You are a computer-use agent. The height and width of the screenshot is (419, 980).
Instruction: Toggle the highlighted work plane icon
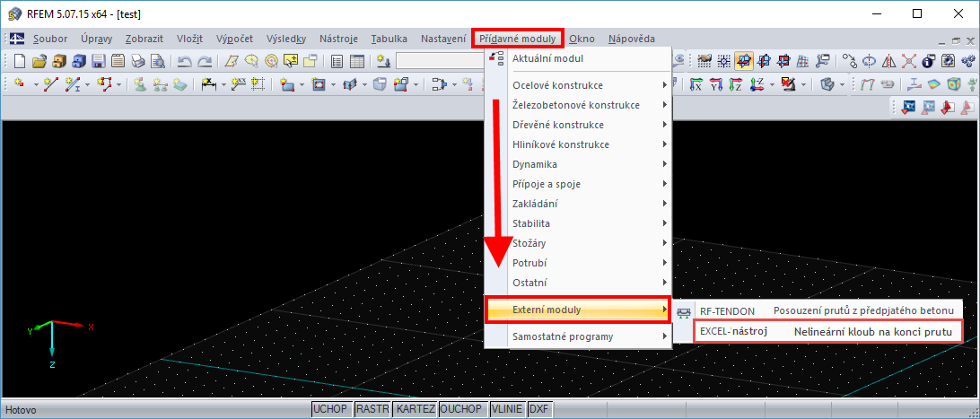tap(744, 61)
